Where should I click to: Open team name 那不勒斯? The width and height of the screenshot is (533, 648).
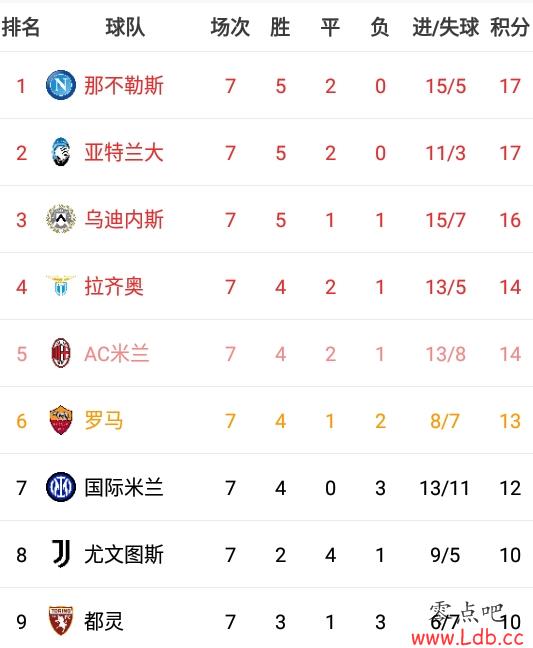tap(124, 86)
